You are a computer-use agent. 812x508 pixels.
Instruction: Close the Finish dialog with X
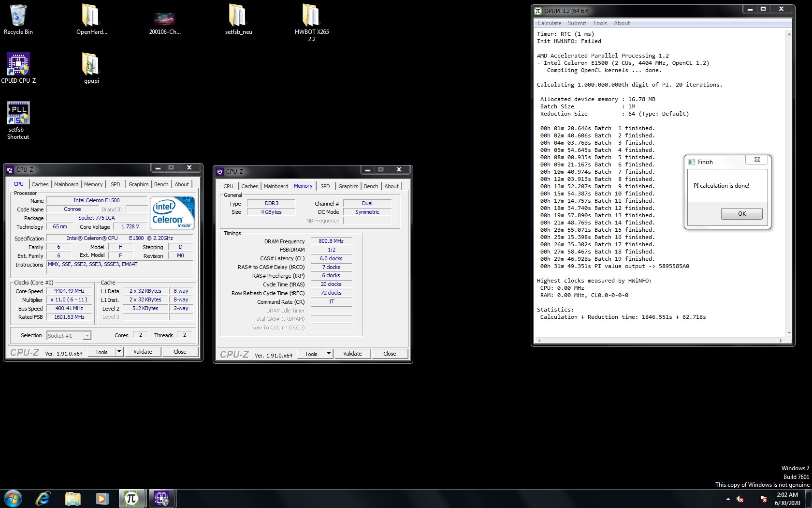757,160
